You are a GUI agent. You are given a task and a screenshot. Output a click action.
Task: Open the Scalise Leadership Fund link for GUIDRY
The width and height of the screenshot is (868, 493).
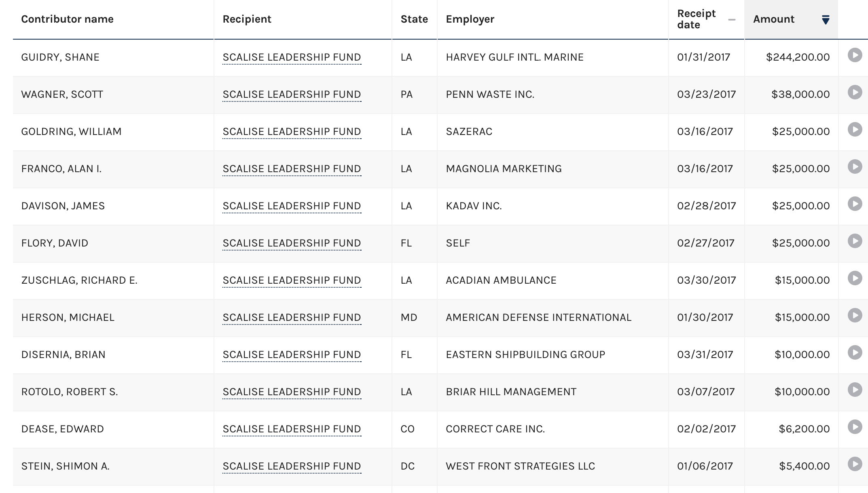point(292,57)
